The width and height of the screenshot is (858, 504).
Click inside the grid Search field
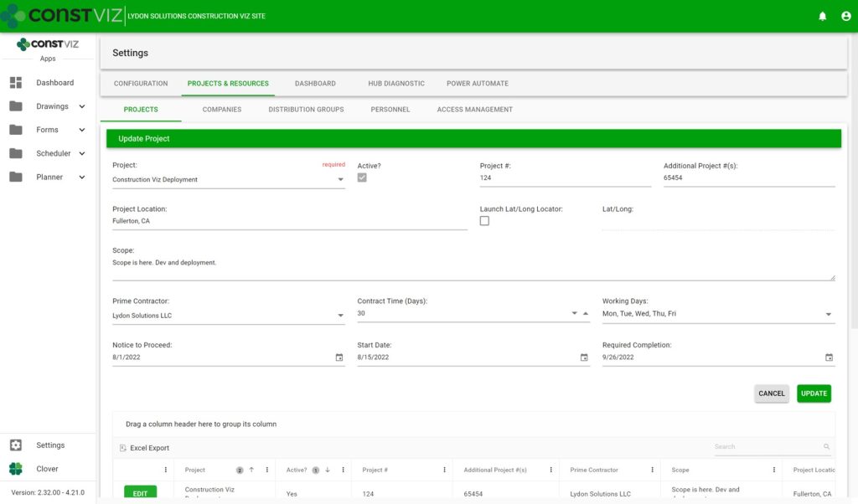pos(754,446)
